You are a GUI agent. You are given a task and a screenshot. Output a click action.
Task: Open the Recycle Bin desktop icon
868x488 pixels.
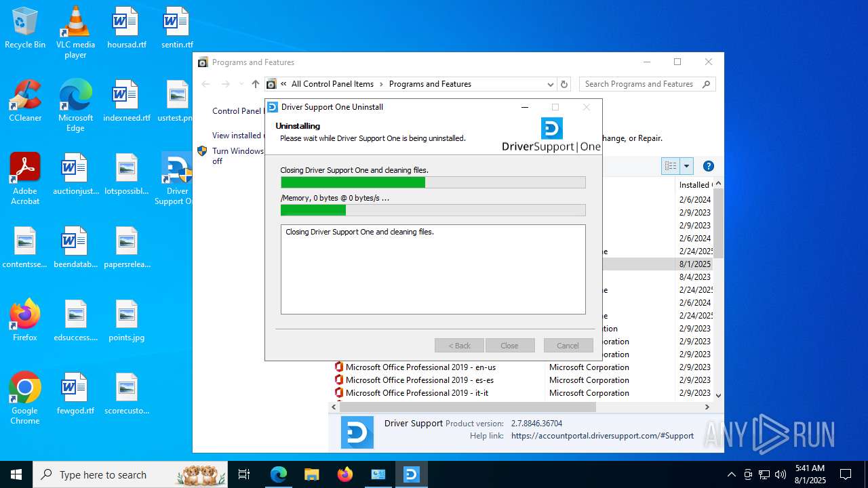[25, 28]
